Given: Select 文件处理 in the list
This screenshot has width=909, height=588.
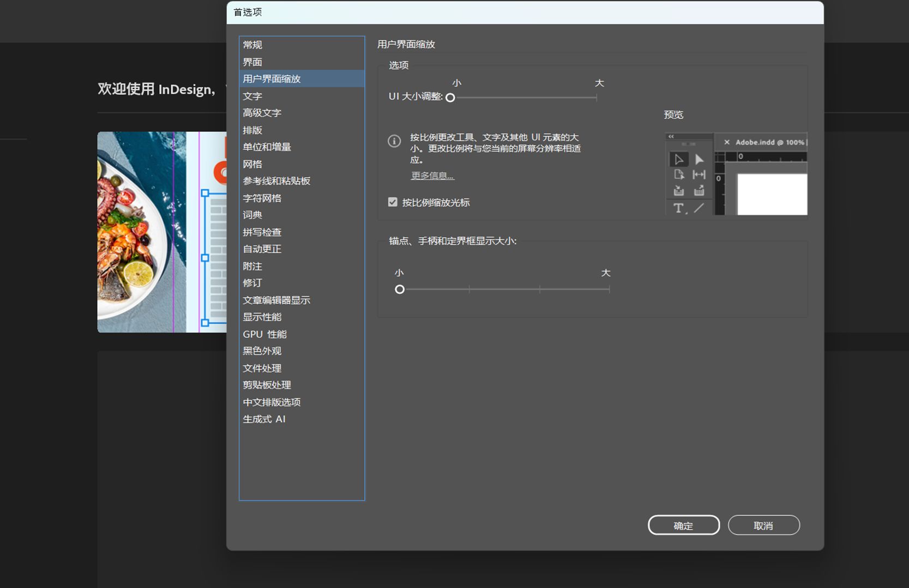Looking at the screenshot, I should [302, 368].
